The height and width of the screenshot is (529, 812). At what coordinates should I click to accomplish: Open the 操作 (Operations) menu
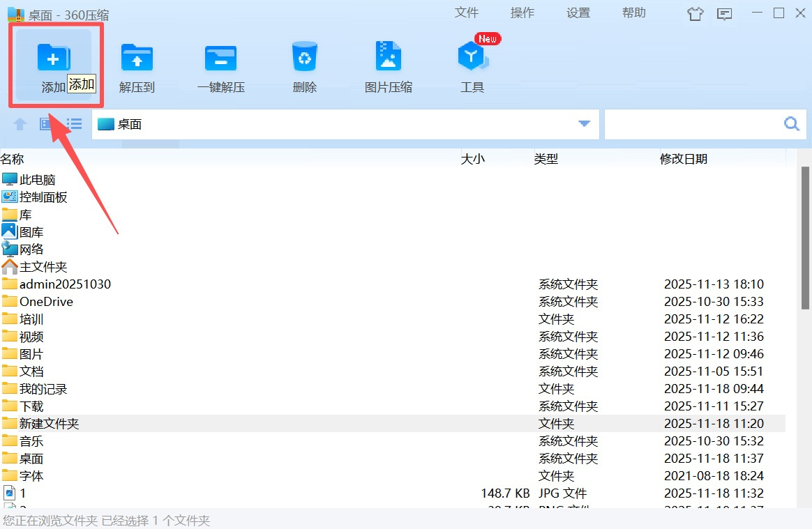click(x=522, y=13)
